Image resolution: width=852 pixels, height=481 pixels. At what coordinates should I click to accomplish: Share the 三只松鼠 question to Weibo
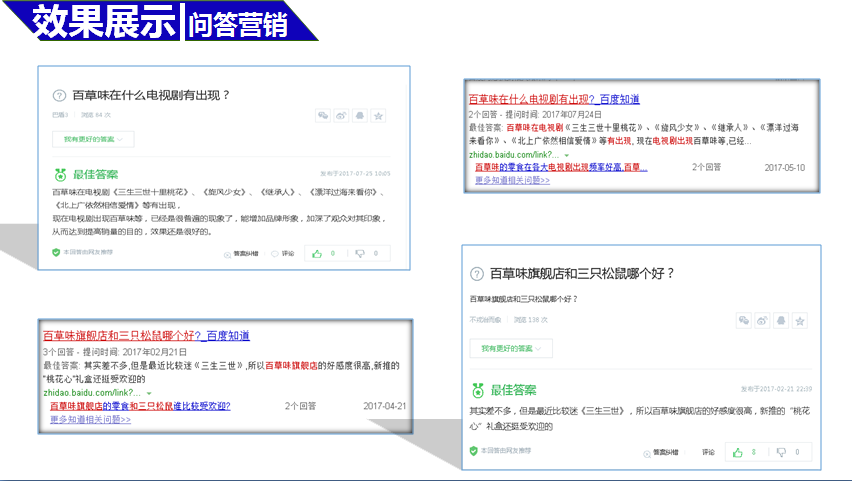[x=762, y=321]
